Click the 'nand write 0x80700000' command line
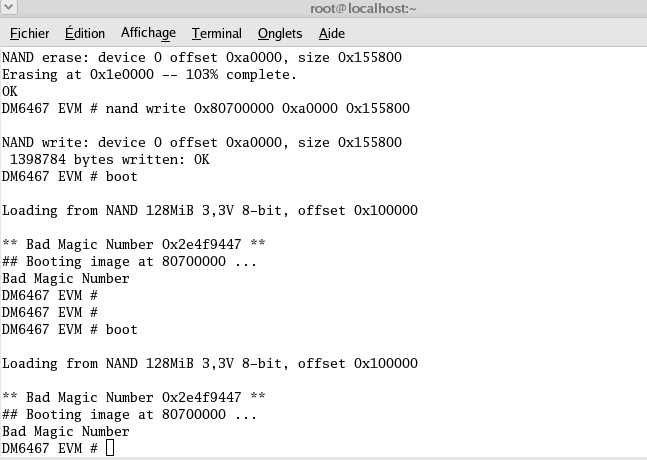 pos(205,108)
